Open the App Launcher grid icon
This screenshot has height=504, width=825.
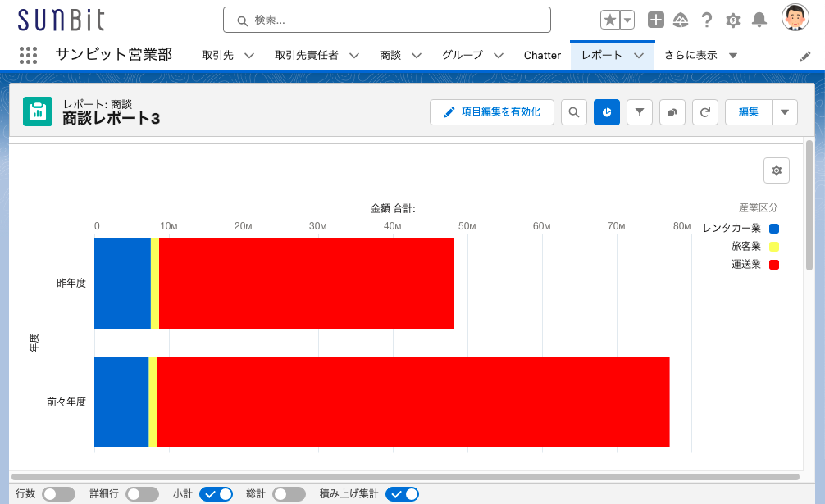click(28, 55)
